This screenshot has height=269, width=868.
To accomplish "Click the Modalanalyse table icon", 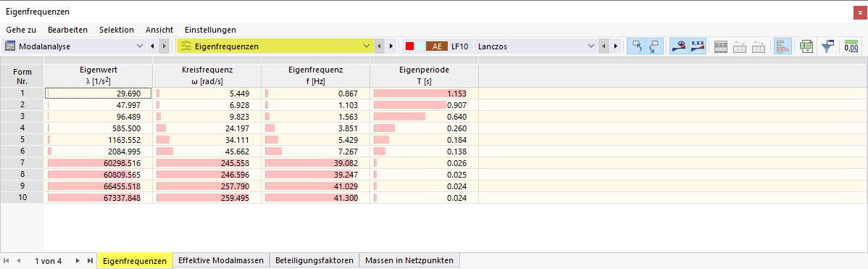I will pos(11,46).
